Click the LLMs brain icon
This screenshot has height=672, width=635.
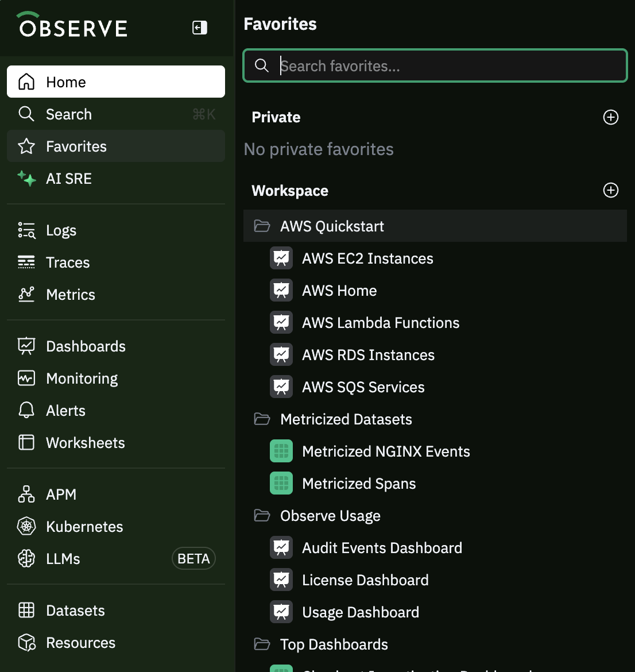point(26,558)
